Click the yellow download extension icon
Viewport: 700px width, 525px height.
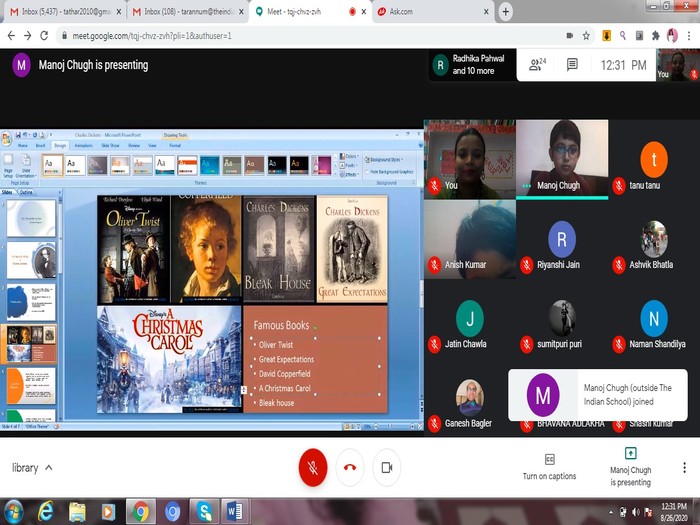tap(606, 36)
